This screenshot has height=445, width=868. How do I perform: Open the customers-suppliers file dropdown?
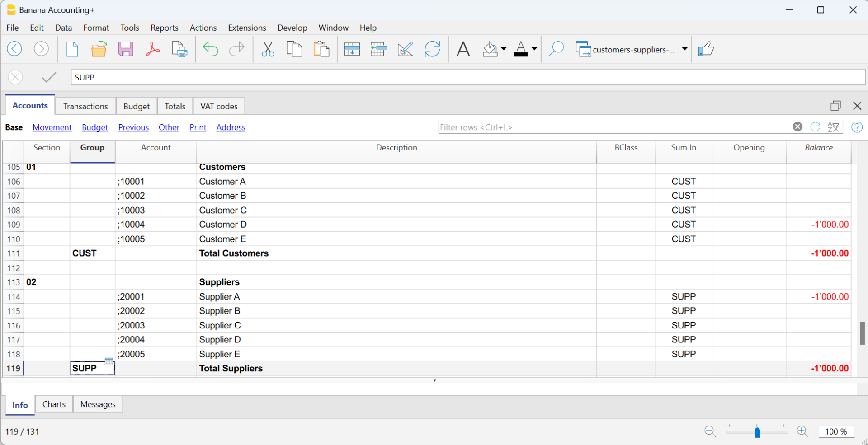pyautogui.click(x=684, y=49)
